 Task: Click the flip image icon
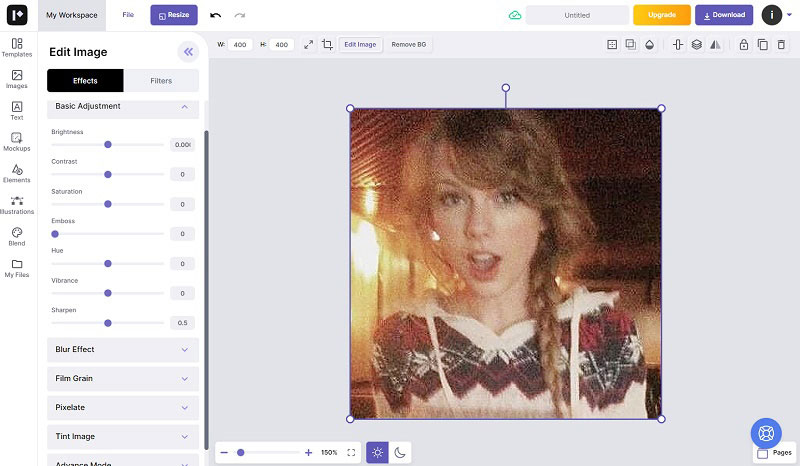tap(715, 44)
